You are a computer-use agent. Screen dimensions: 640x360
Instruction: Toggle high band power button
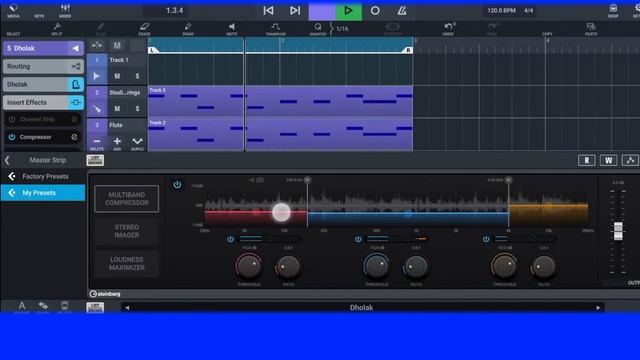(486, 239)
